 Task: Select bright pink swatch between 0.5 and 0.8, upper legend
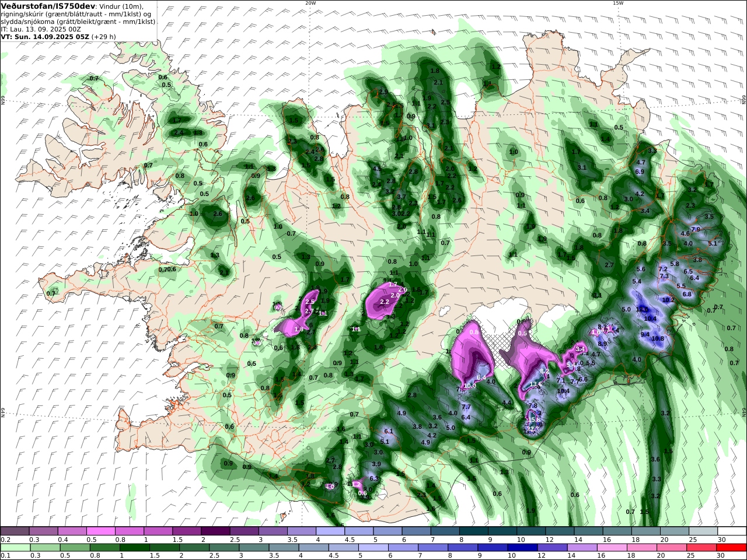[x=100, y=531]
